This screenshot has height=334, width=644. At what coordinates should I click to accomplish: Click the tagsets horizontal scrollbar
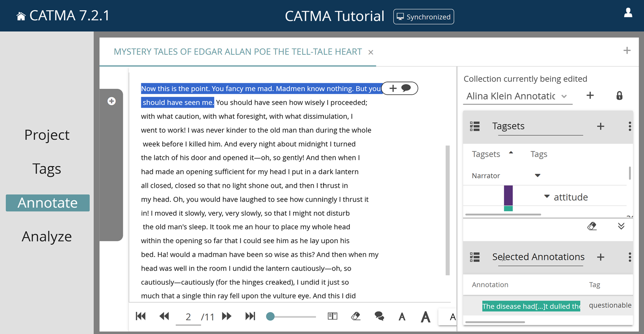coord(503,214)
